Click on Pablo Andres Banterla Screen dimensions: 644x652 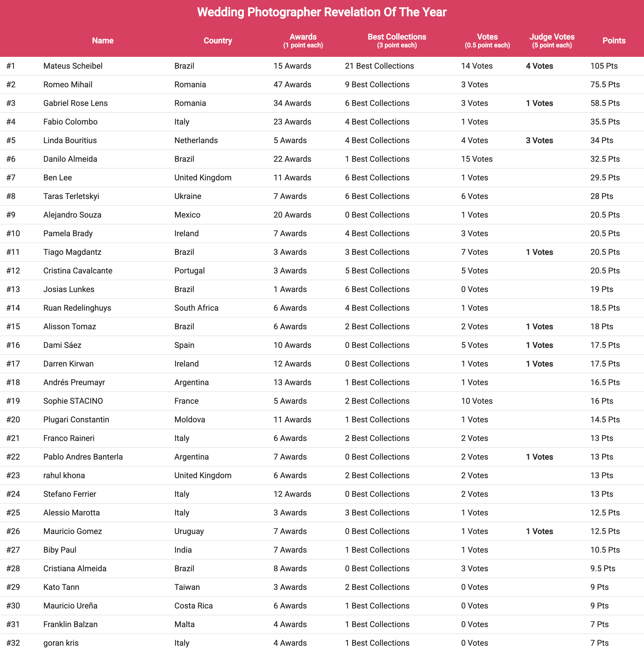pos(83,457)
